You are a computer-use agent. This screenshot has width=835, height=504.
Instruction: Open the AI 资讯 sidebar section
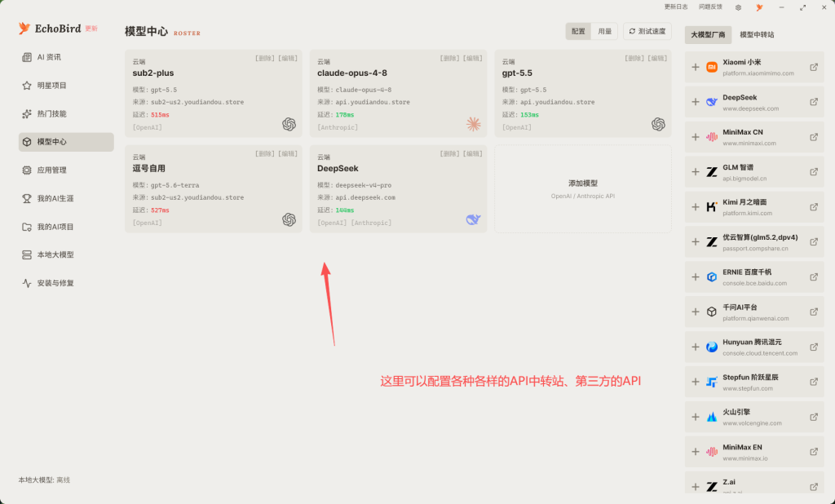coord(66,57)
